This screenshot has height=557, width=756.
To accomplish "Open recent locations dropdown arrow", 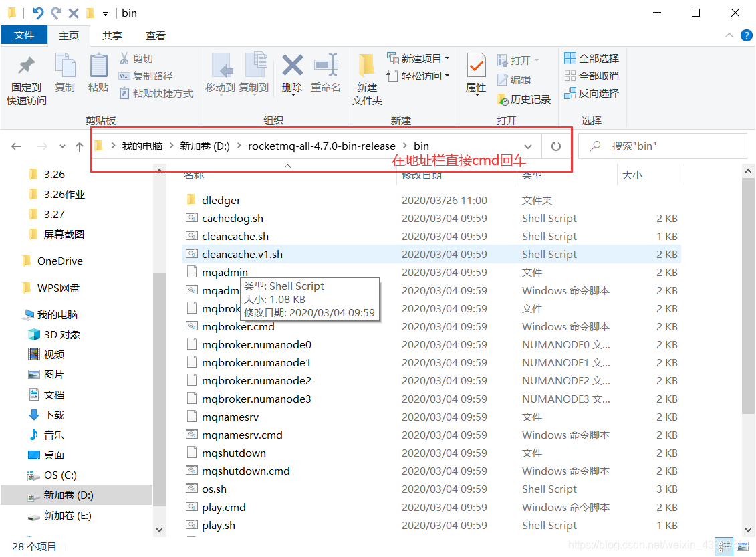I will click(62, 146).
